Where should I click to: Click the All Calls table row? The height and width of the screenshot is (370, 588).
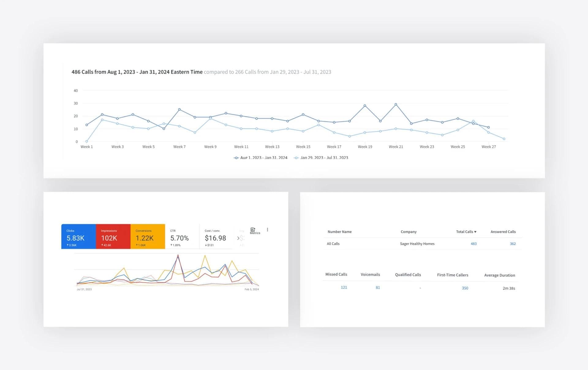pos(333,244)
